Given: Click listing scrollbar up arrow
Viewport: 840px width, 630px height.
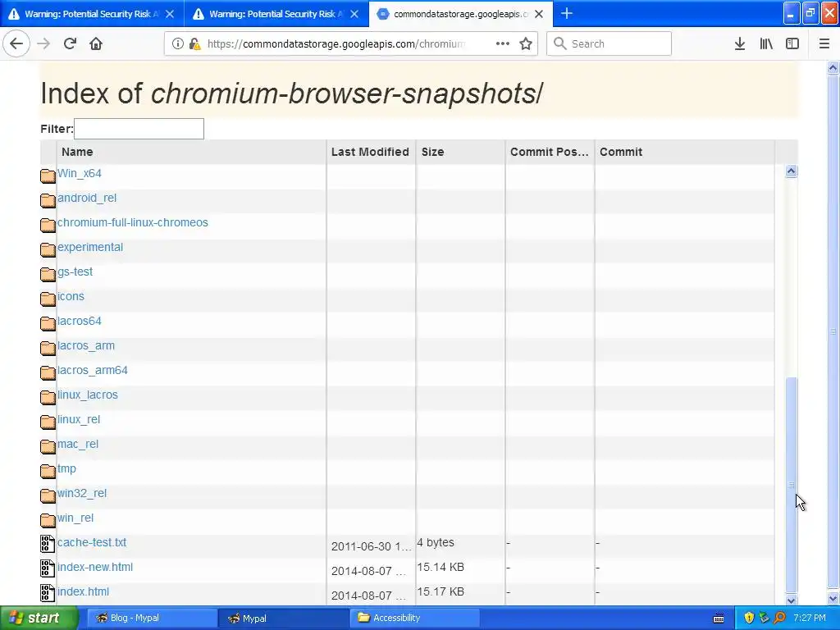Looking at the screenshot, I should (x=792, y=171).
